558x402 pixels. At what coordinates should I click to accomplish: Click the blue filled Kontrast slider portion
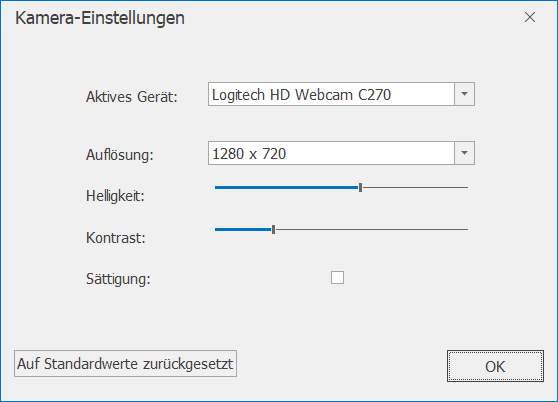(243, 229)
